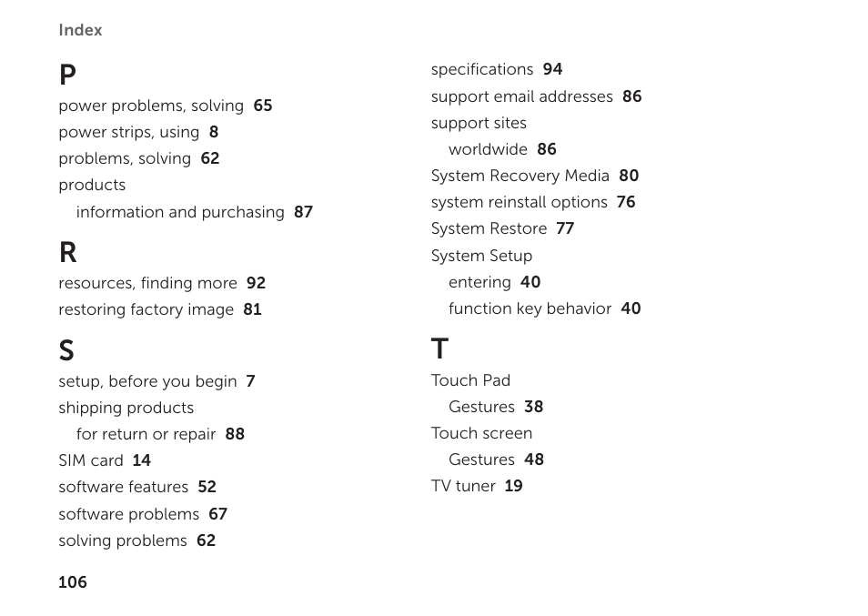Image resolution: width=868 pixels, height=616 pixels.
Task: Open problems, solving page 62 entry
Action: 139,159
